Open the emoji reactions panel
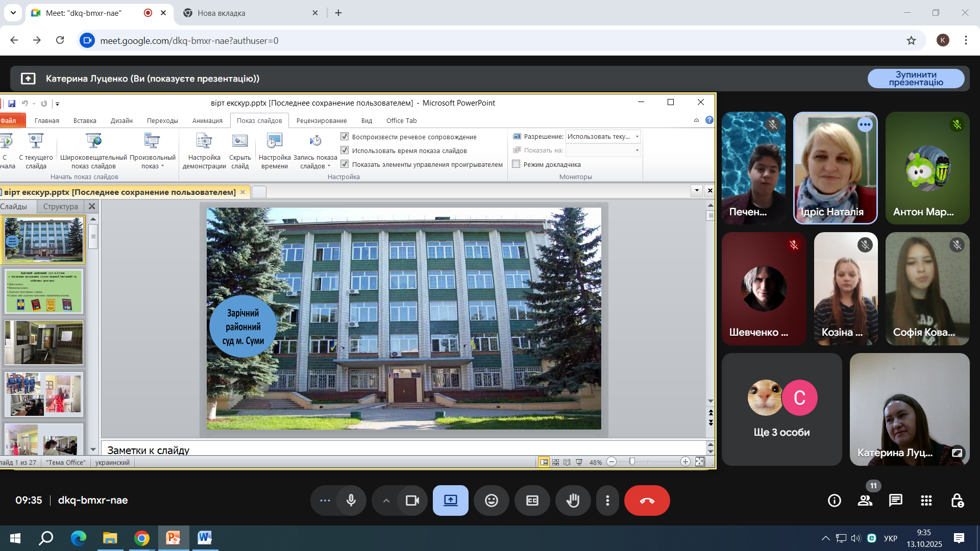The height and width of the screenshot is (551, 980). (x=491, y=500)
